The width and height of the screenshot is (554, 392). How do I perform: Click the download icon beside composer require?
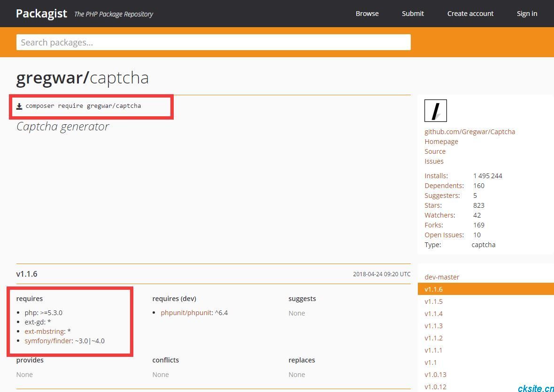(19, 106)
